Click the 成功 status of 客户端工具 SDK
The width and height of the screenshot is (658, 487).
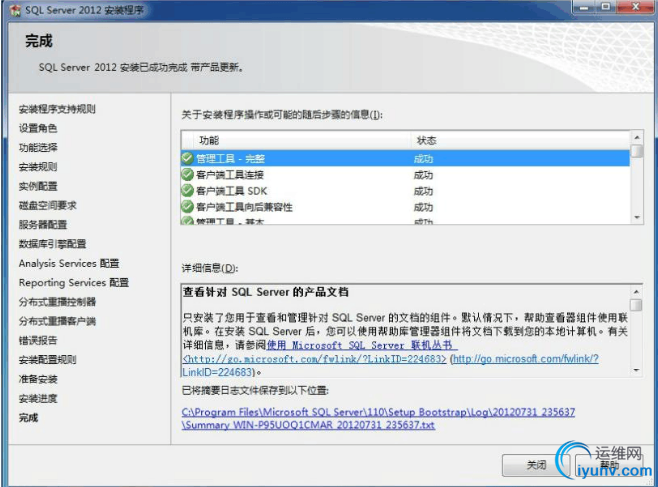423,191
